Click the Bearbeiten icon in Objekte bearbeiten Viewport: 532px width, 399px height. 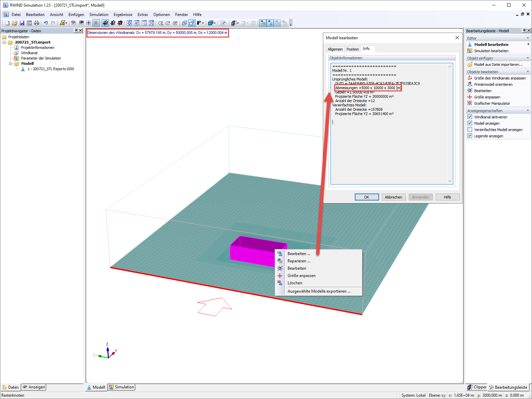[x=470, y=91]
